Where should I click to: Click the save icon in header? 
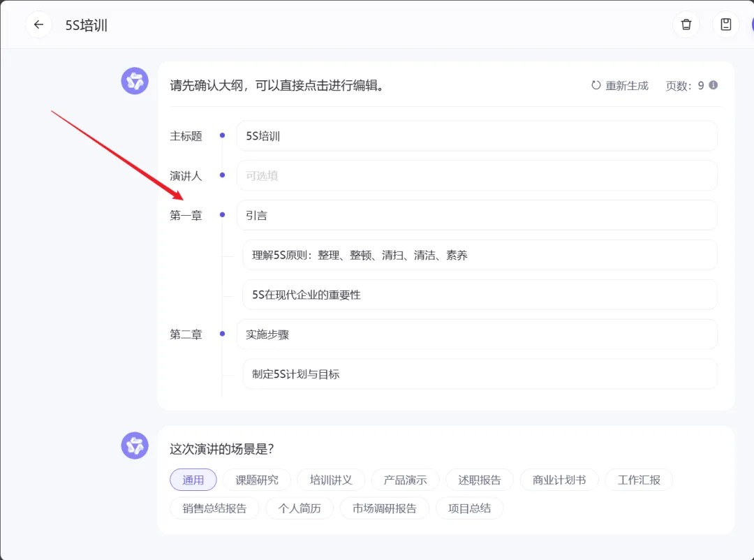[x=725, y=25]
